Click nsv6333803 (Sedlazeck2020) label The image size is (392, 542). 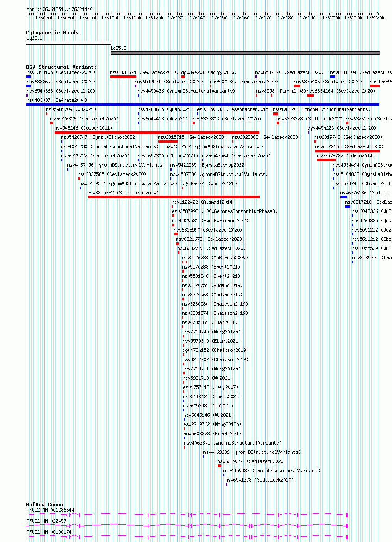coord(227,119)
